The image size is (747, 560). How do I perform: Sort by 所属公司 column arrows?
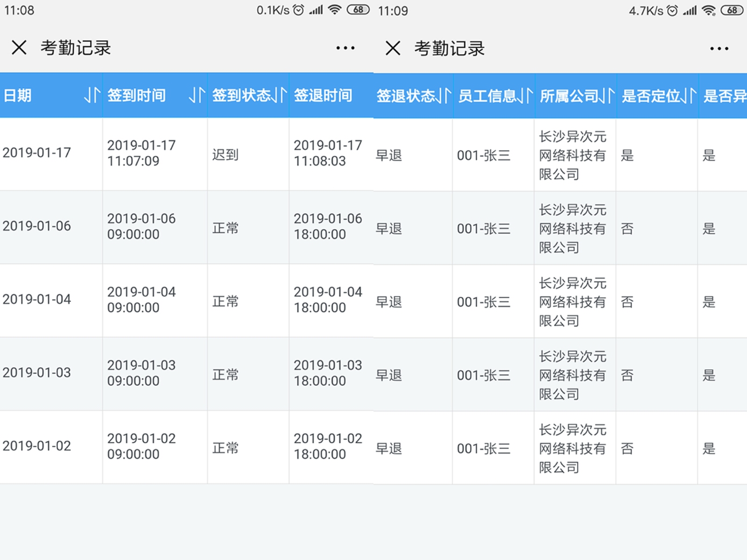tap(608, 96)
